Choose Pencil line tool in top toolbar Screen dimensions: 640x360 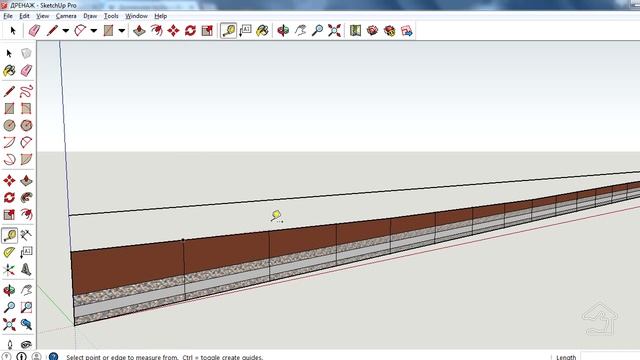click(52, 31)
